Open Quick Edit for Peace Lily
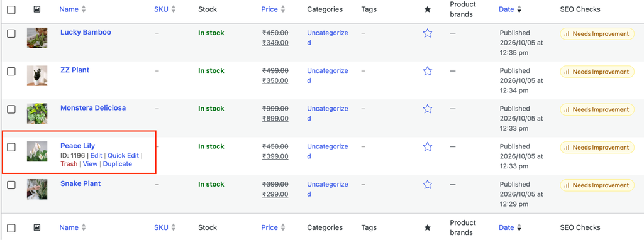Image resolution: width=644 pixels, height=240 pixels. (123, 155)
